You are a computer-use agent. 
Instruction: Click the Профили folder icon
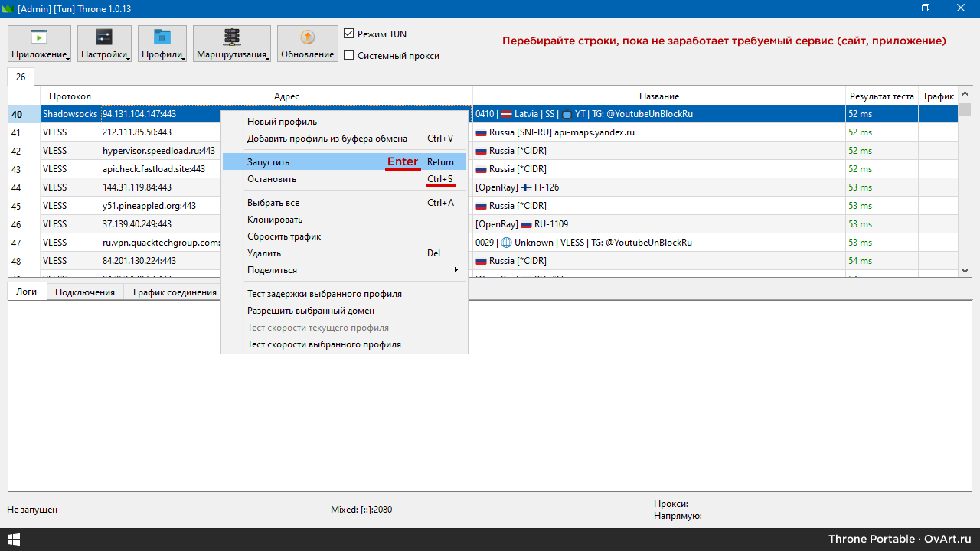pos(162,37)
